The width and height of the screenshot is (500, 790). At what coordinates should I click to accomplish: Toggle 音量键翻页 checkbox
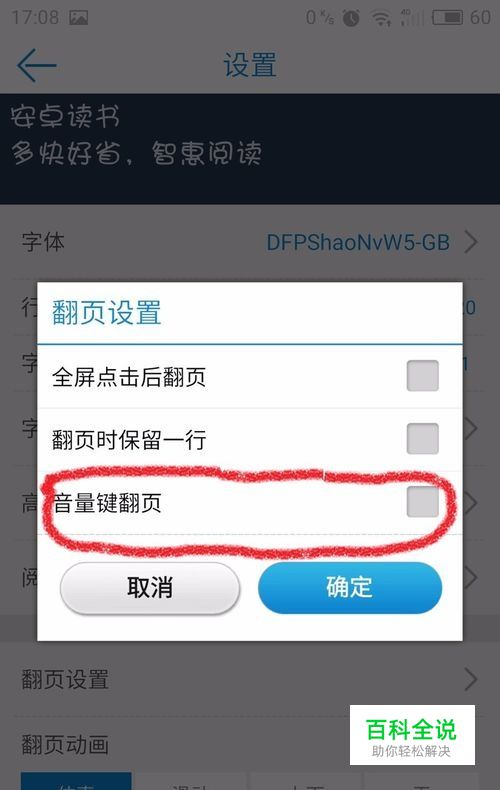pyautogui.click(x=422, y=502)
